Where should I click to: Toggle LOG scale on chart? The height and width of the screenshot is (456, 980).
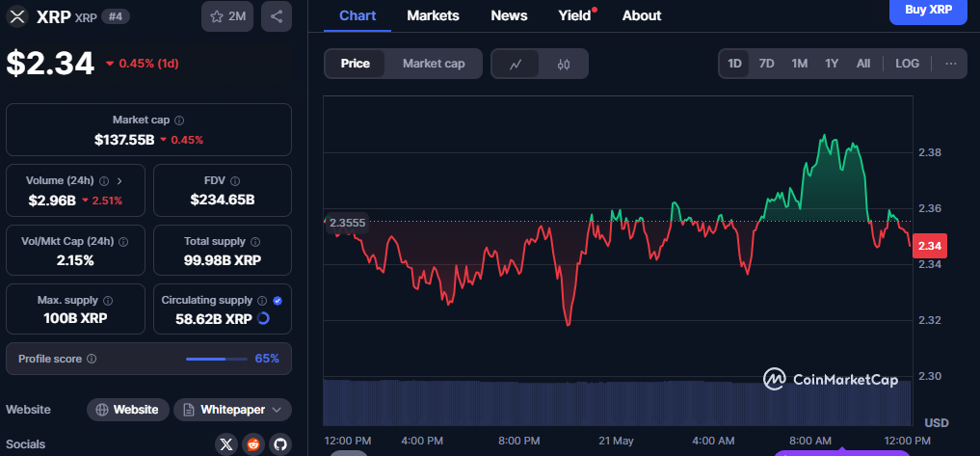point(907,64)
